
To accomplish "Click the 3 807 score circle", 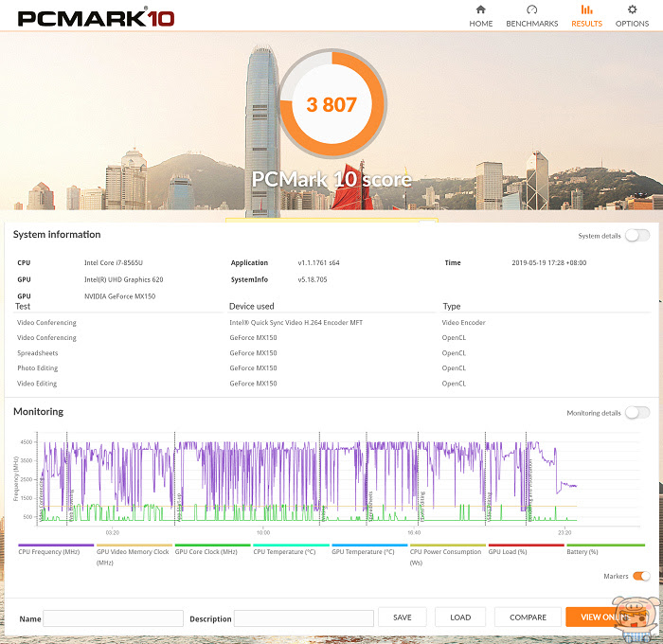I will 331,103.
